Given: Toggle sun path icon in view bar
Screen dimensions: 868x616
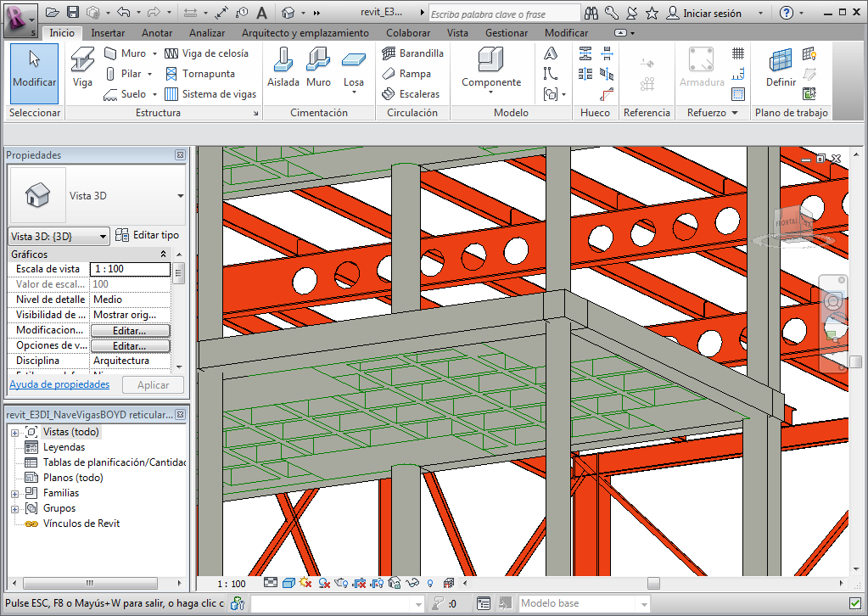Looking at the screenshot, I should click(305, 584).
